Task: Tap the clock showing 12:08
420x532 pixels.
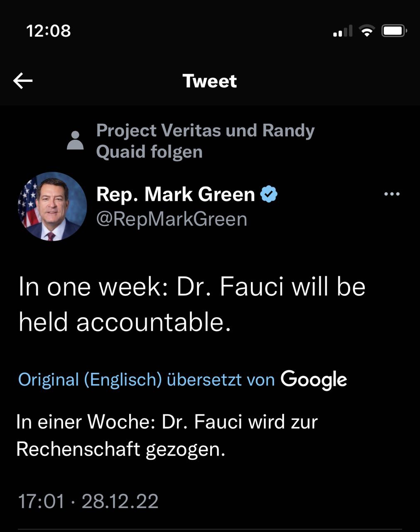Action: point(48,30)
